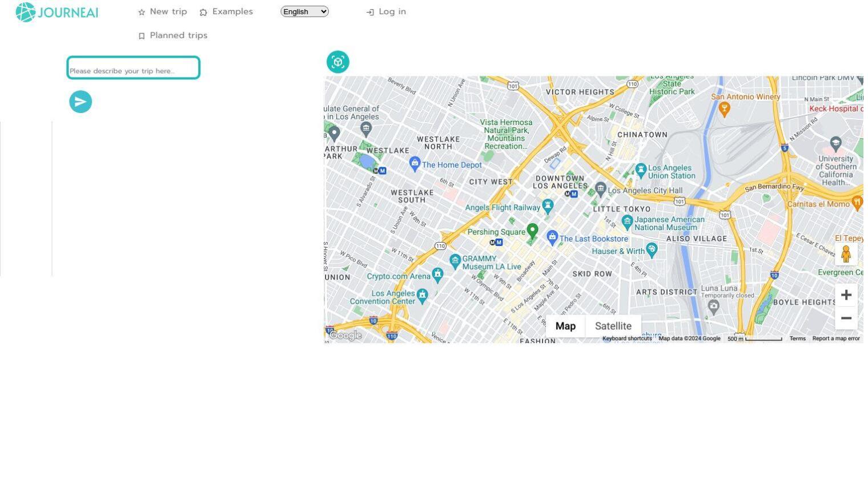Screen dimensions: 868x488
Task: Click the map scale 500 m control
Action: pos(754,338)
